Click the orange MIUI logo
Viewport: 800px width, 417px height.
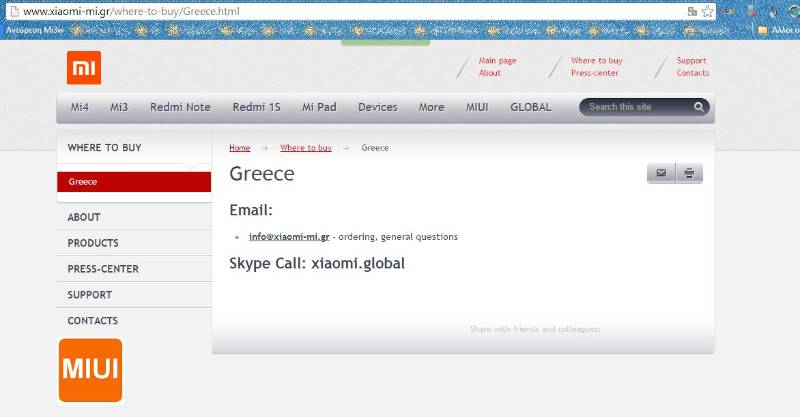(90, 370)
